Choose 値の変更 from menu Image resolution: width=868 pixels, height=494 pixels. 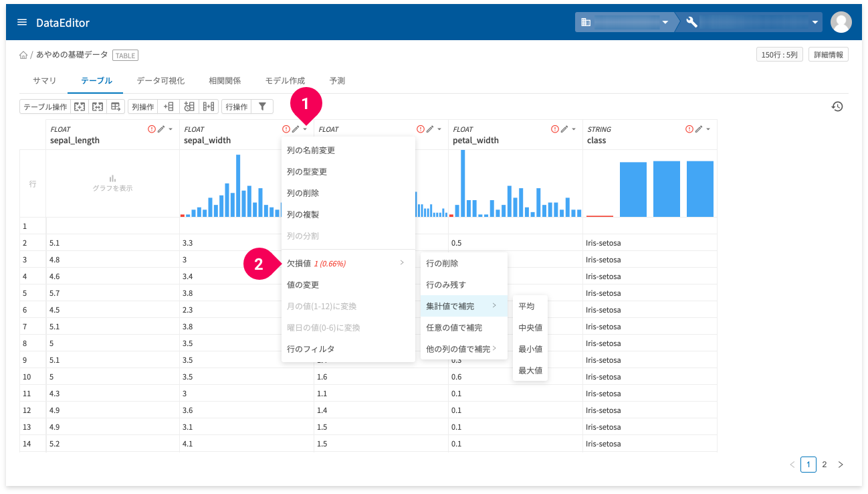(x=348, y=284)
